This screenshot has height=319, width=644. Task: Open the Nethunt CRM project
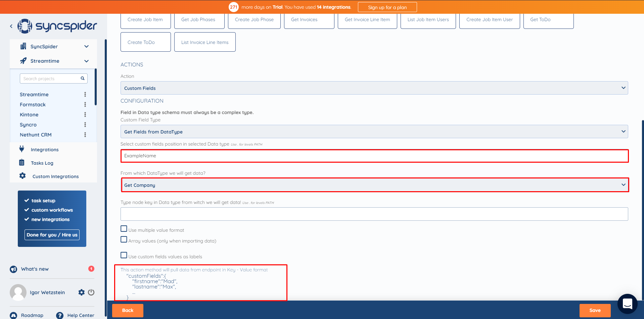36,135
